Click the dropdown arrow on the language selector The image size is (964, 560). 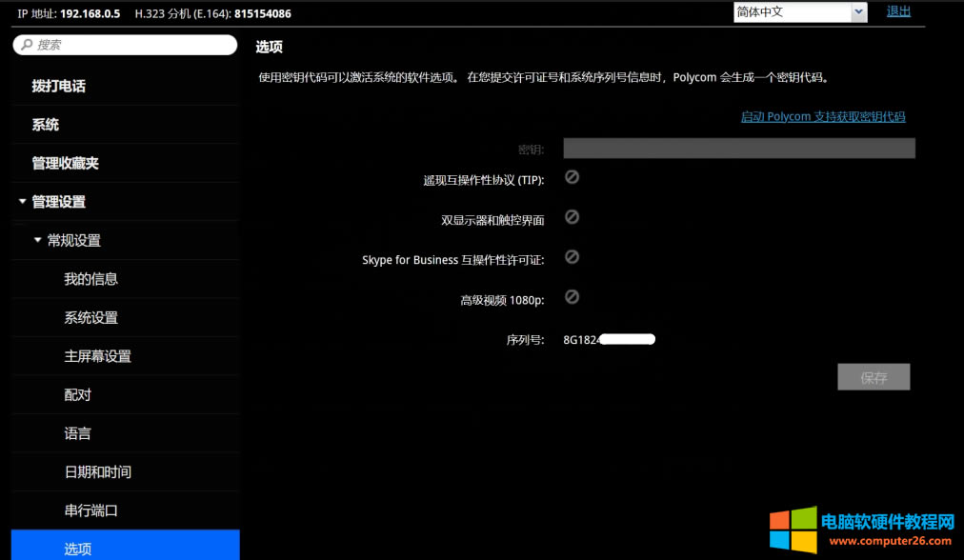click(860, 10)
